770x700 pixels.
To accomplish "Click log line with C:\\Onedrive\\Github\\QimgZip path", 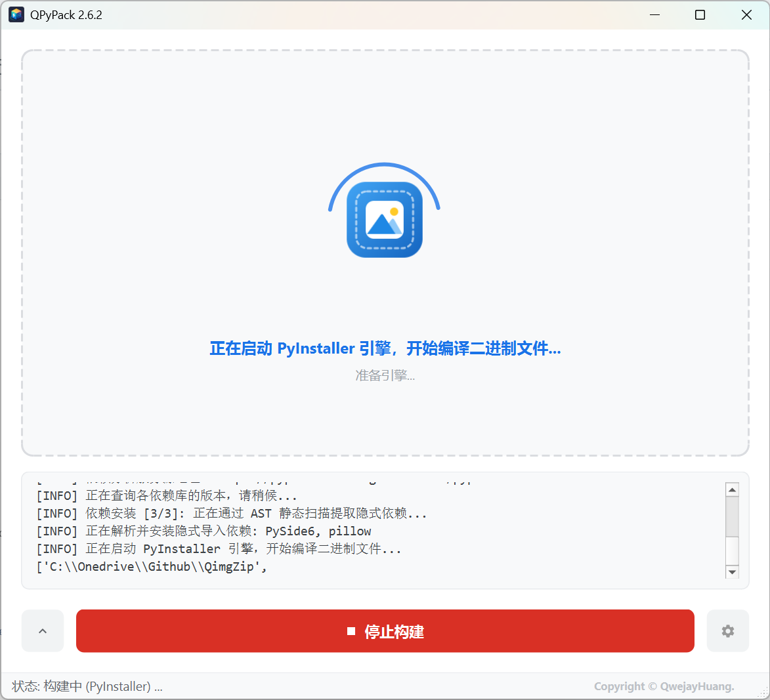I will [152, 566].
